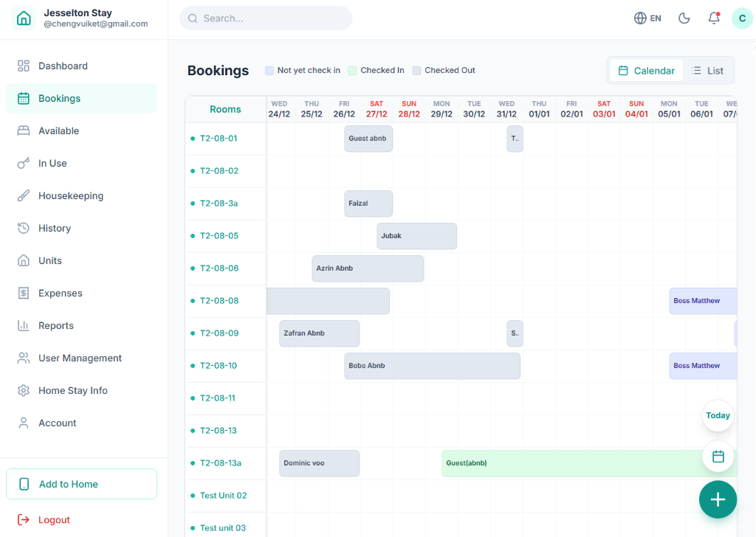Open the EN language selector

647,18
